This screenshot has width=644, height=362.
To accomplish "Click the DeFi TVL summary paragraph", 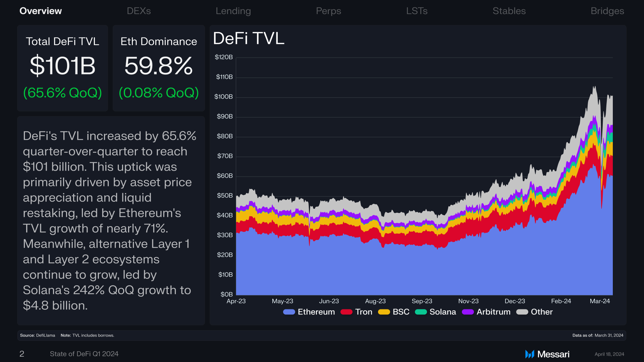I will coord(109,221).
